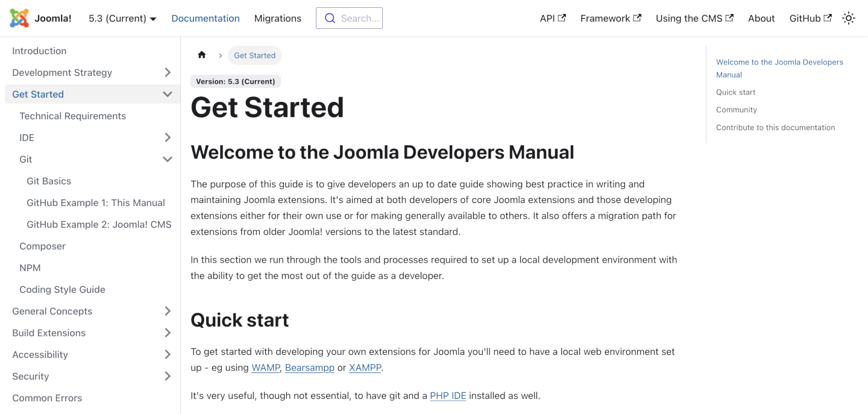Open the 5.3 (Current) version dropdown
This screenshot has width=868, height=414.
(x=122, y=18)
